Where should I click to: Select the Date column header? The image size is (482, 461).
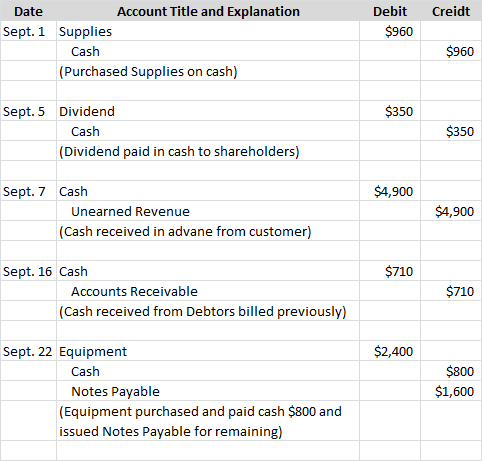pos(28,11)
